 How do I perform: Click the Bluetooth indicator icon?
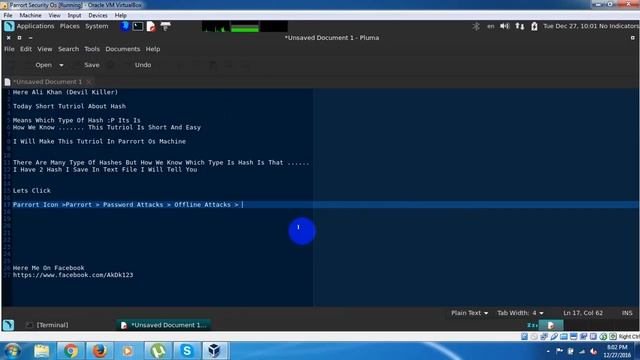point(476,26)
